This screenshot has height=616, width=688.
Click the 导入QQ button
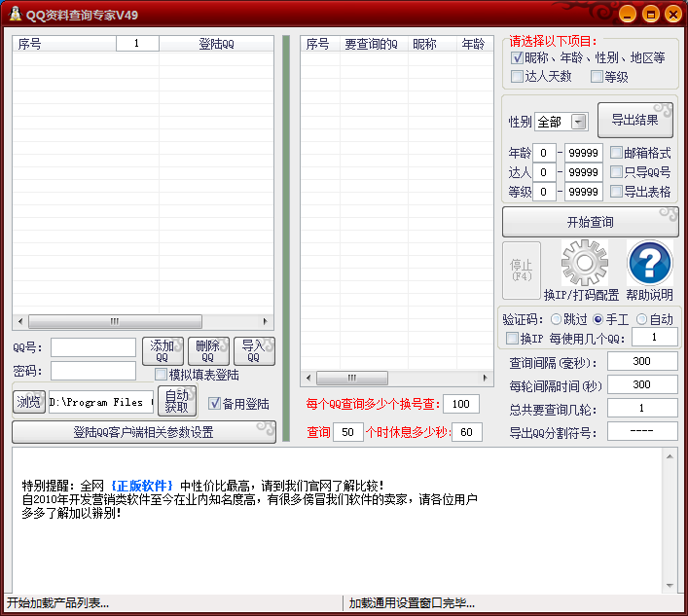pos(254,351)
